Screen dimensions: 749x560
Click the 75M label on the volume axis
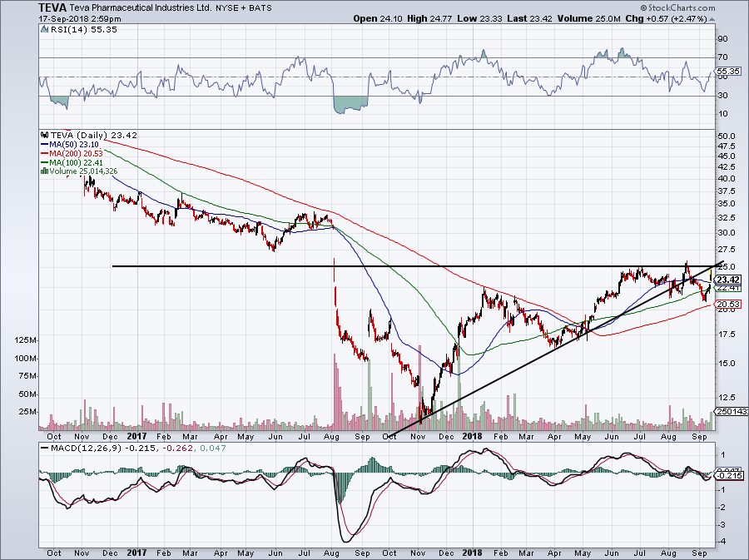[x=28, y=376]
